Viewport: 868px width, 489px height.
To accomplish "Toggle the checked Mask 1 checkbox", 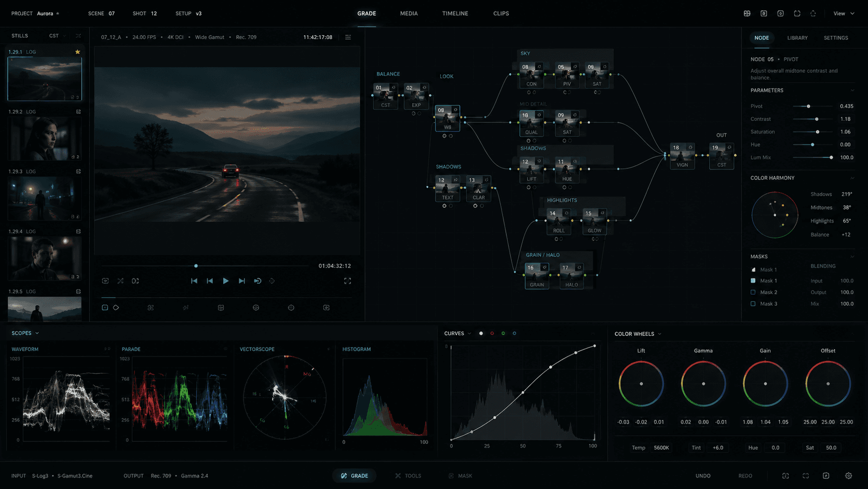I will pyautogui.click(x=753, y=281).
